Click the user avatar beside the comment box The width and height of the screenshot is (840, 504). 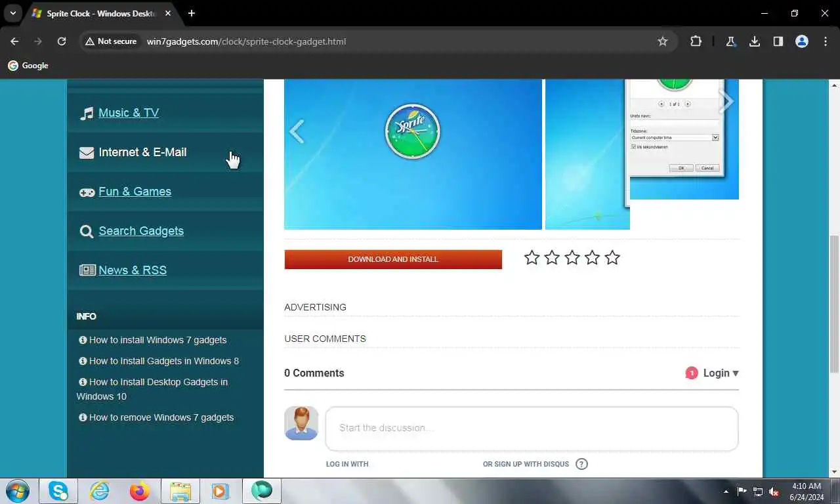[301, 423]
